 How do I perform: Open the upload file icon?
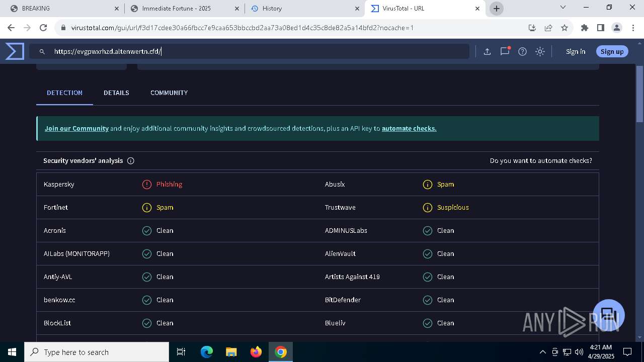point(487,51)
